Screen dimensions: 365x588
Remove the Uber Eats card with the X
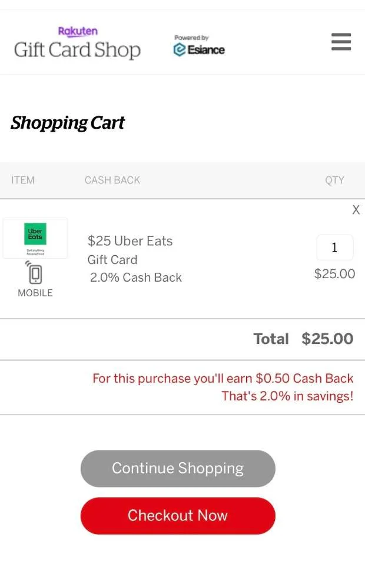356,209
